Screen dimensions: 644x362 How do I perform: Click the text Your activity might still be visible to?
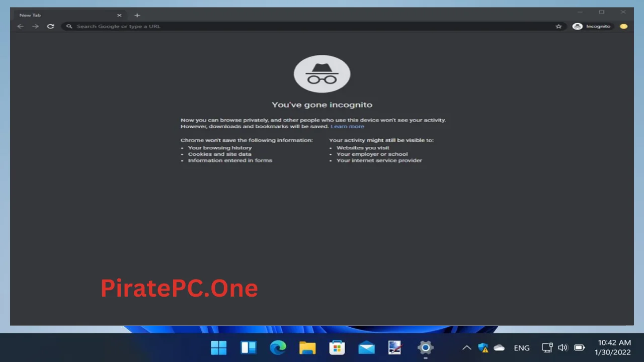pyautogui.click(x=381, y=140)
